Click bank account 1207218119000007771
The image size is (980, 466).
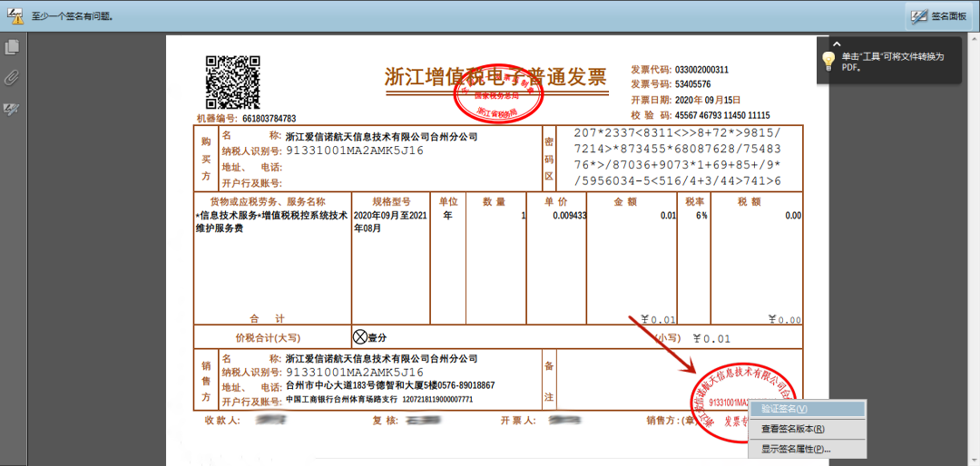coord(437,399)
